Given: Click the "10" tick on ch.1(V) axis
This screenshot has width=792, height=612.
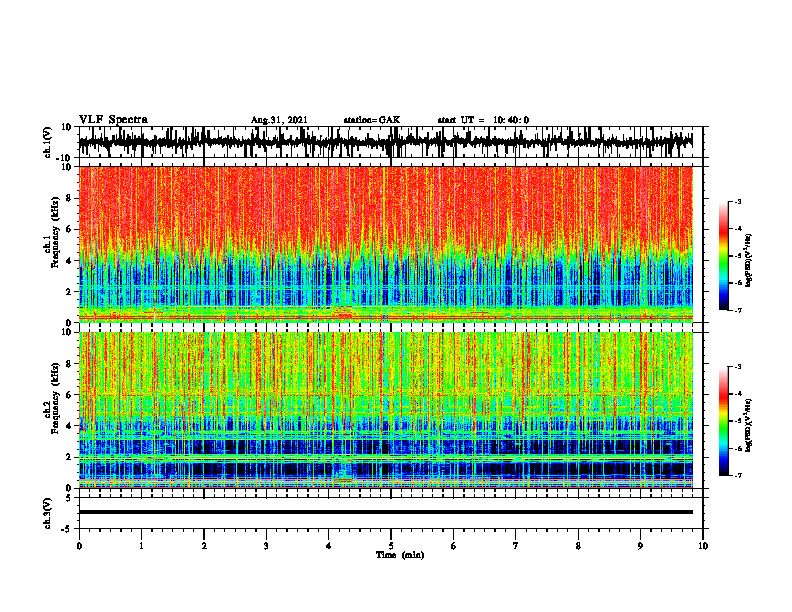Looking at the screenshot, I should tap(67, 127).
